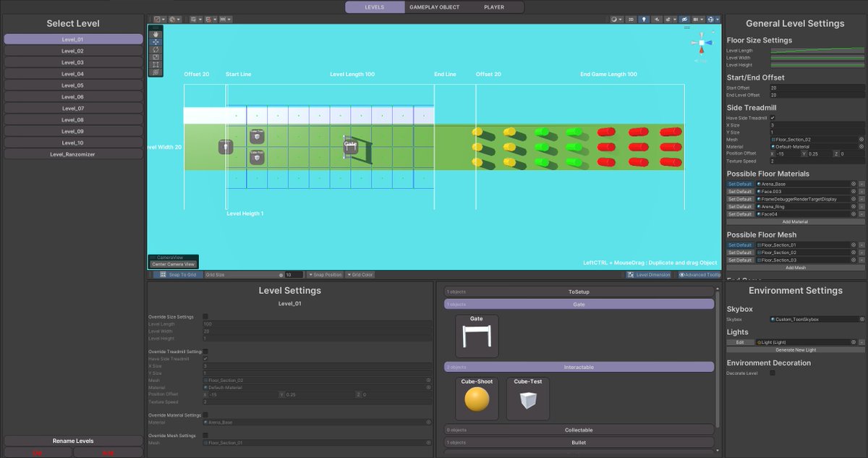Open the shading draw mode dropdown
Viewport: 868px width, 458px height.
[617, 20]
